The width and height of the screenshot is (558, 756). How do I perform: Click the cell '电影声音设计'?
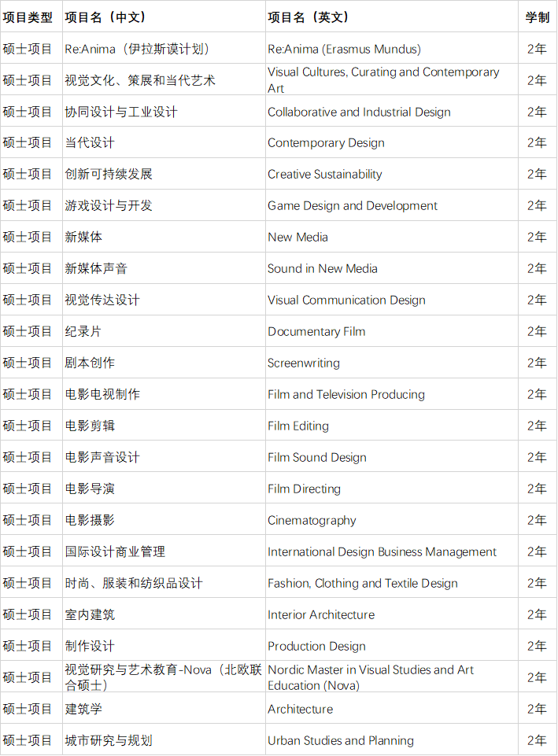coord(164,457)
